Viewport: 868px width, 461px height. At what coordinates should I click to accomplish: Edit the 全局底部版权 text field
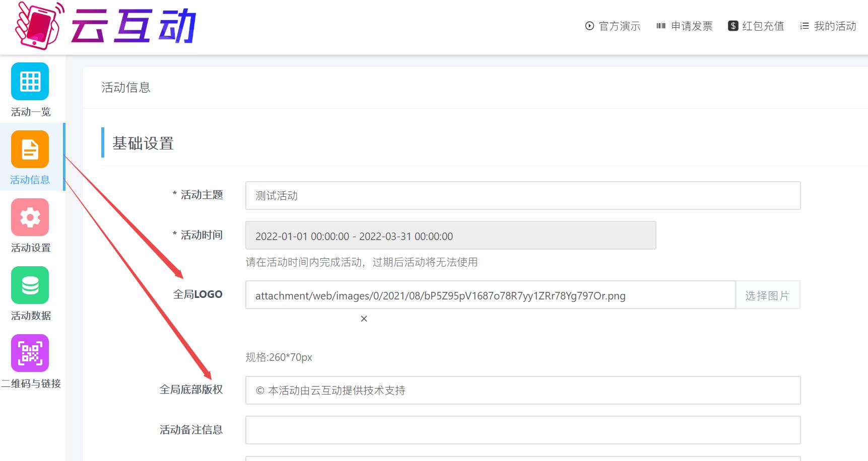click(522, 391)
